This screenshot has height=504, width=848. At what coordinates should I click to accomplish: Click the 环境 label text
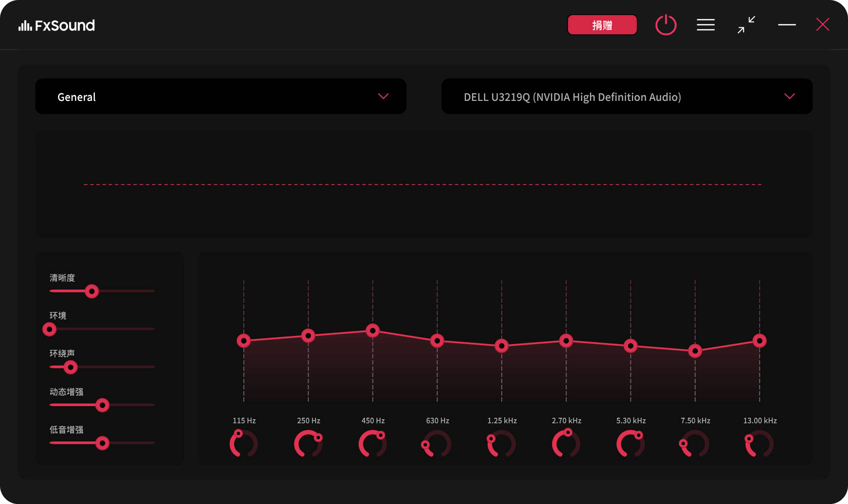pos(58,316)
